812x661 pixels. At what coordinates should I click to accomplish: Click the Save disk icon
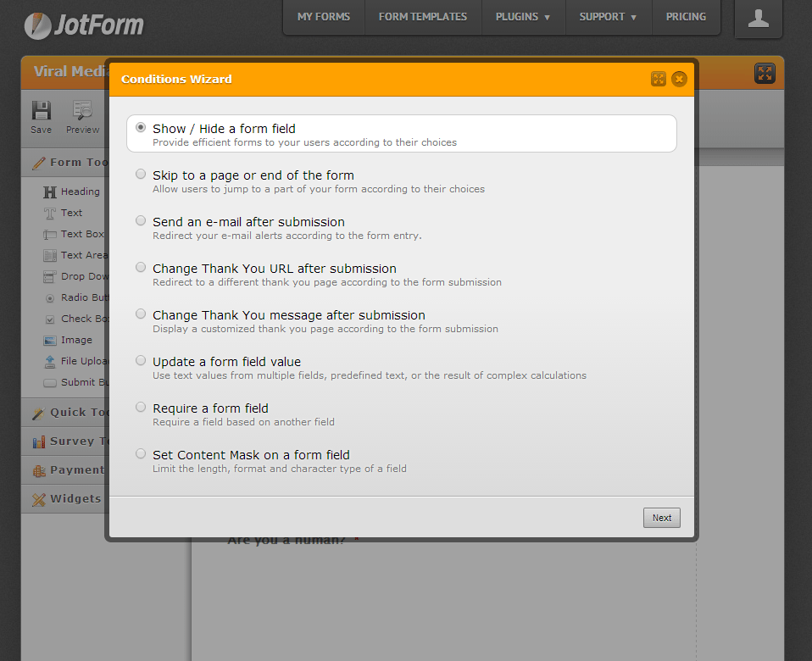41,110
